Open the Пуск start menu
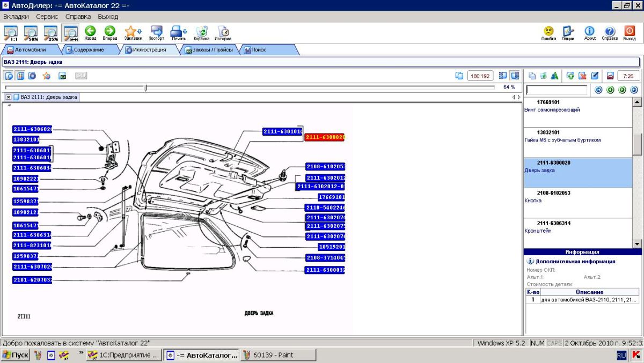Image resolution: width=644 pixels, height=363 pixels. pyautogui.click(x=16, y=355)
